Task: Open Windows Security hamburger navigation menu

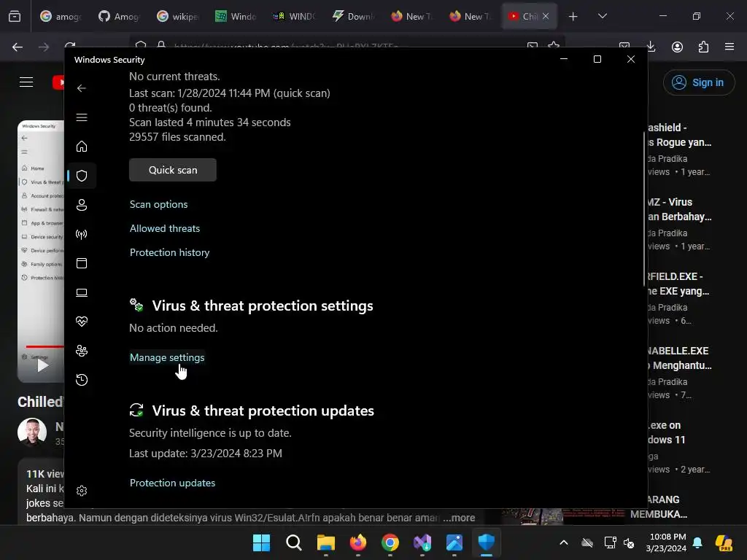Action: click(x=82, y=117)
